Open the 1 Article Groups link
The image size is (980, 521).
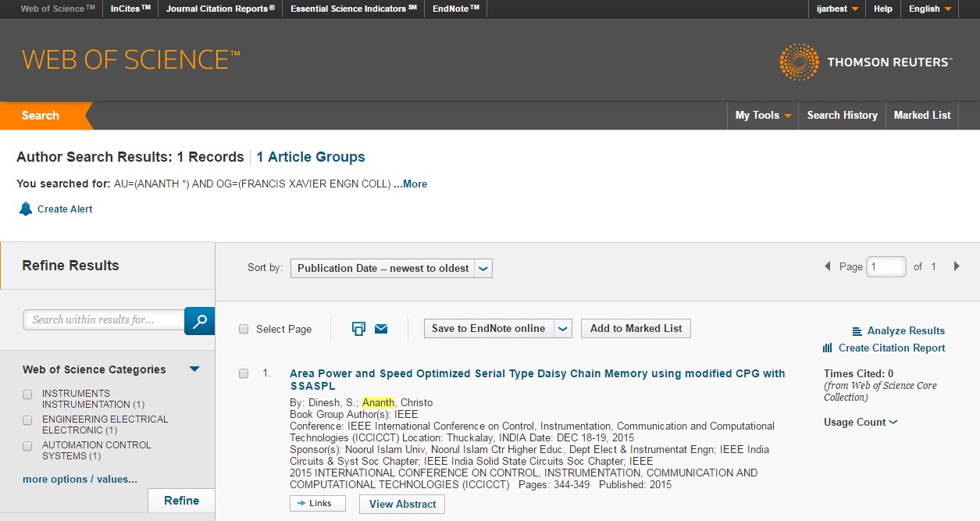[311, 157]
